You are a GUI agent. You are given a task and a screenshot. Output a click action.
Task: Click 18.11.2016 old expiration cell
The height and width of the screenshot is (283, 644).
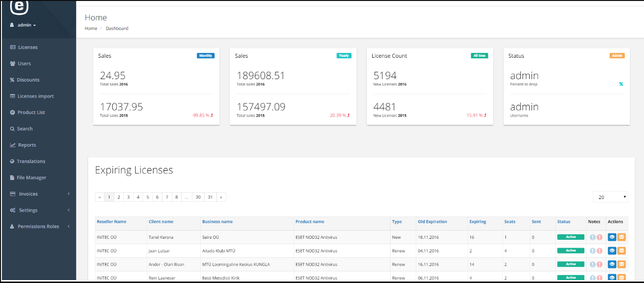click(x=428, y=237)
